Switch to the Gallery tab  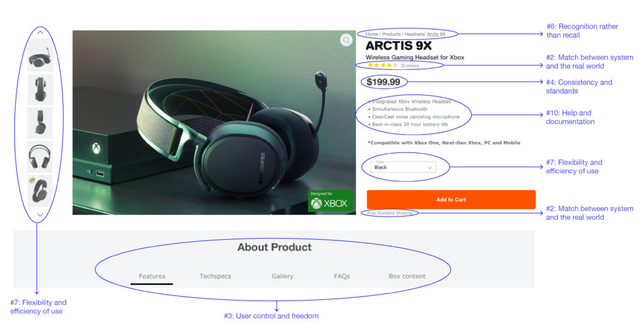click(282, 276)
